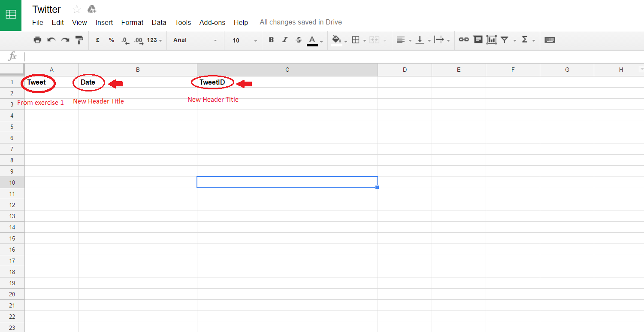Viewport: 644px width, 332px height.
Task: Toggle Bold formatting
Action: pos(271,40)
